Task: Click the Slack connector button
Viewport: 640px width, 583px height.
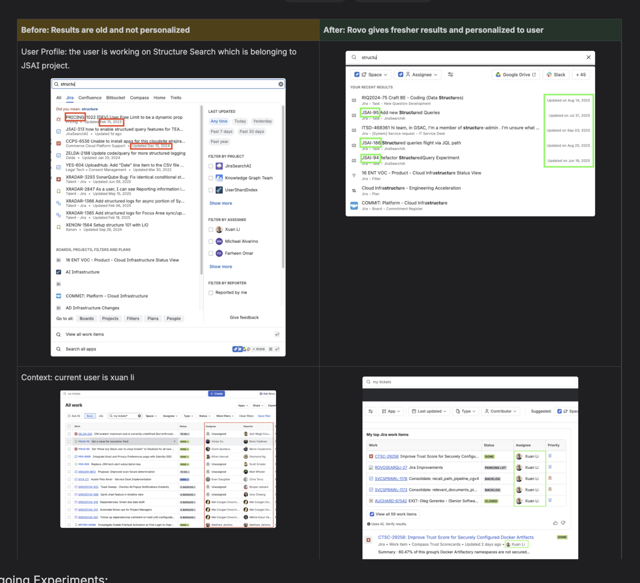Action: pos(556,75)
